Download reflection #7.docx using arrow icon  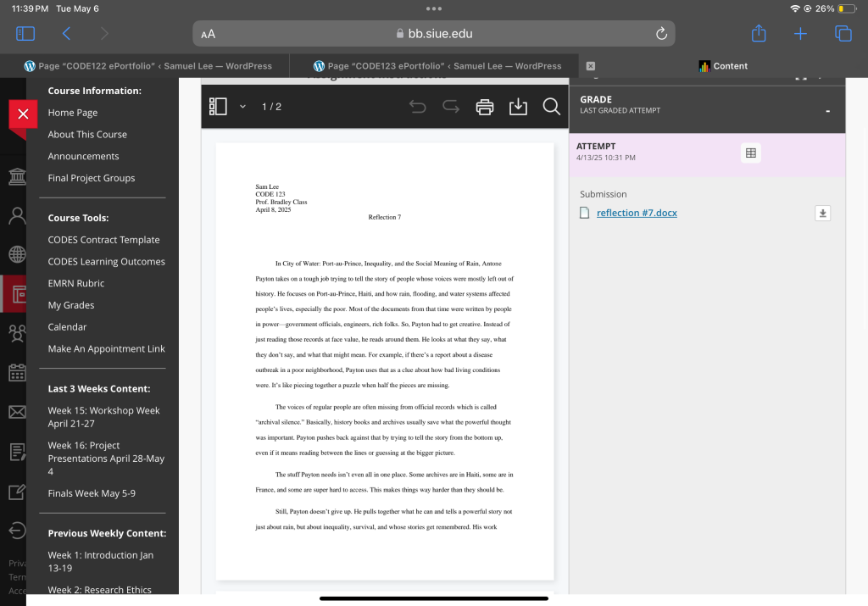tap(821, 214)
